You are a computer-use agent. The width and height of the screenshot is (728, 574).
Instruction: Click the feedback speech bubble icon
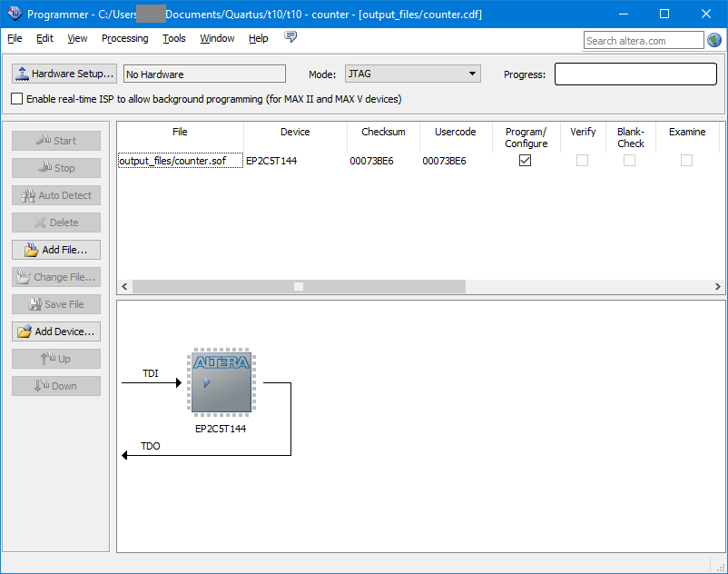pos(290,36)
